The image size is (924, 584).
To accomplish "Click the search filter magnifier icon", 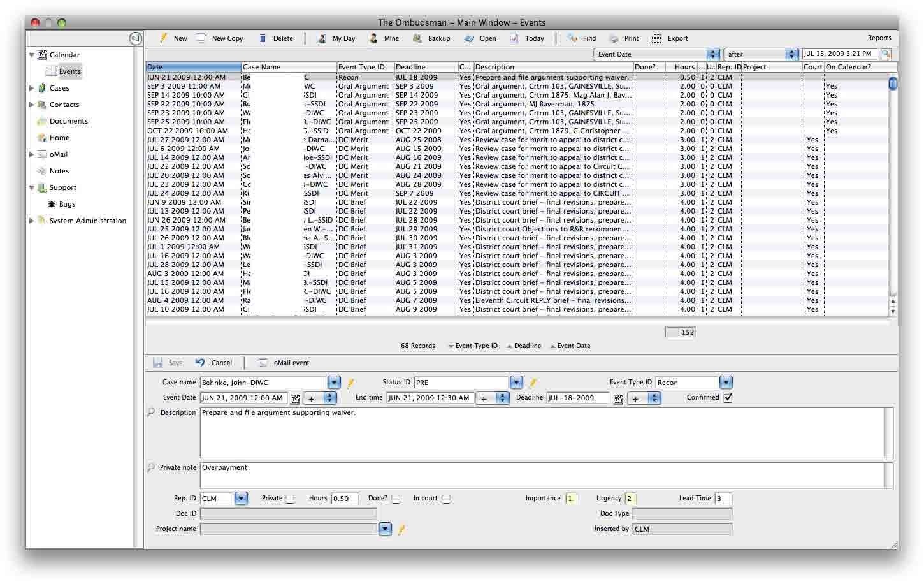I will (x=886, y=54).
